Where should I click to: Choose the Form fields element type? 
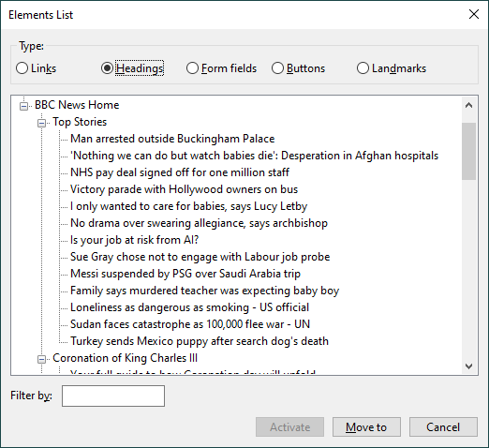(x=192, y=68)
